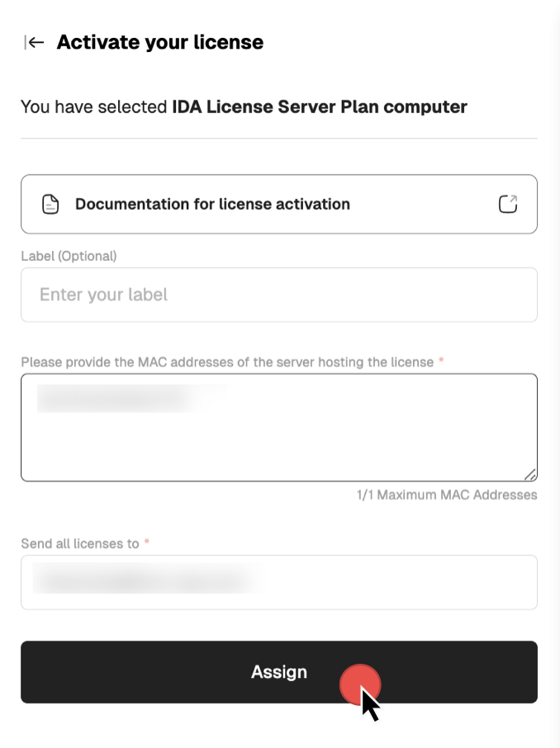This screenshot has height=748, width=560.
Task: Click the Send all licenses to caption
Action: tap(80, 543)
